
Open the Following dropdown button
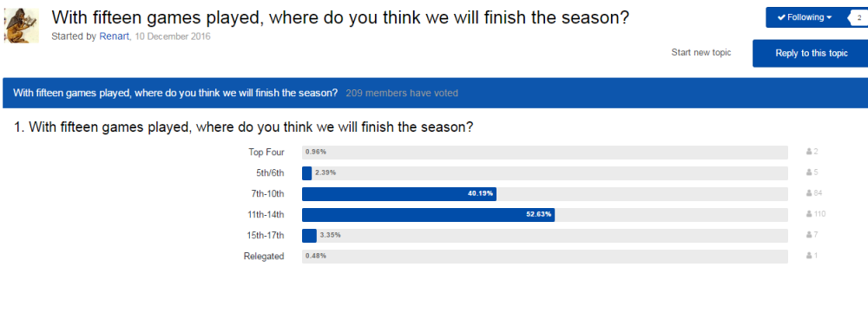tap(805, 17)
